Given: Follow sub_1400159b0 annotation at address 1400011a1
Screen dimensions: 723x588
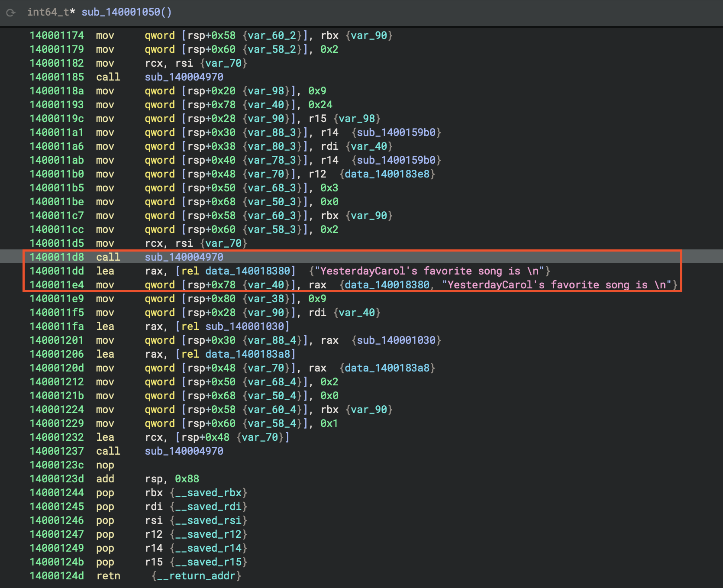Looking at the screenshot, I should coord(396,132).
